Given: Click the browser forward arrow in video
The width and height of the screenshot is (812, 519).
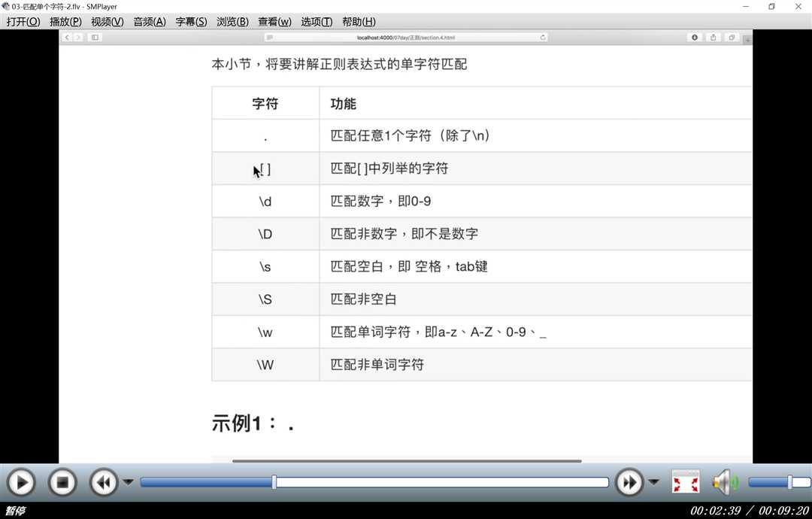Looking at the screenshot, I should (x=77, y=38).
